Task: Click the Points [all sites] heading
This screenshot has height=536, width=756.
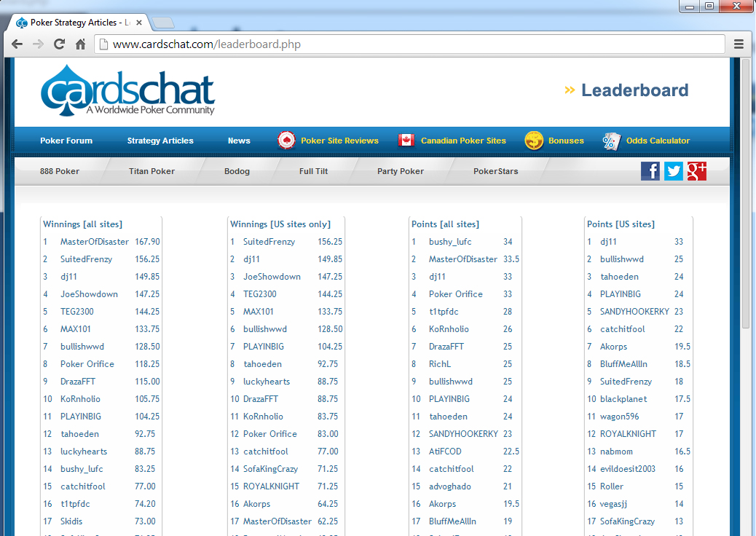Action: 445,224
